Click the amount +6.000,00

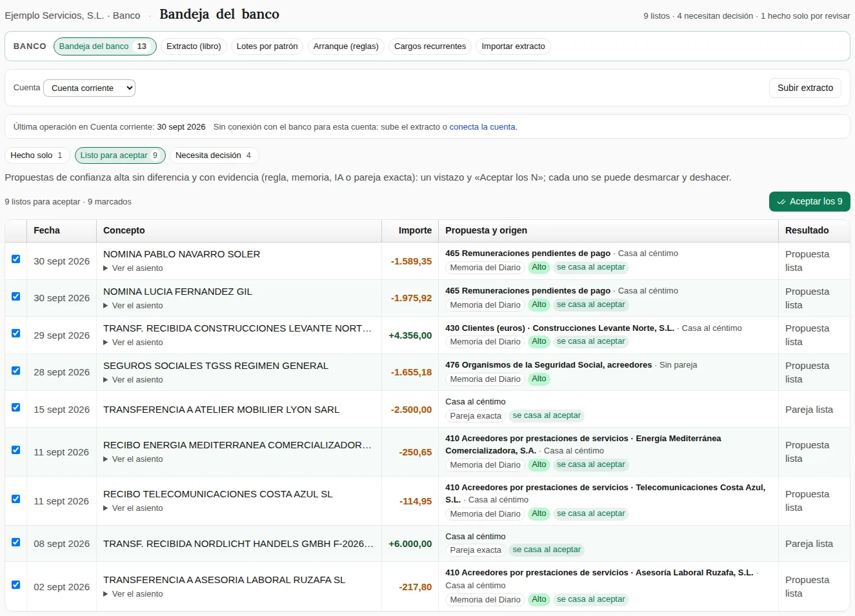(410, 544)
